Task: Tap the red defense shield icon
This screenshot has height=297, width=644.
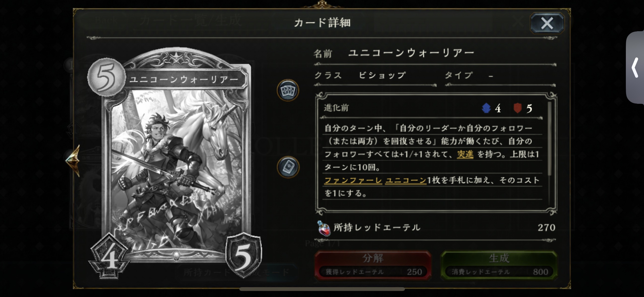Action: coord(517,108)
